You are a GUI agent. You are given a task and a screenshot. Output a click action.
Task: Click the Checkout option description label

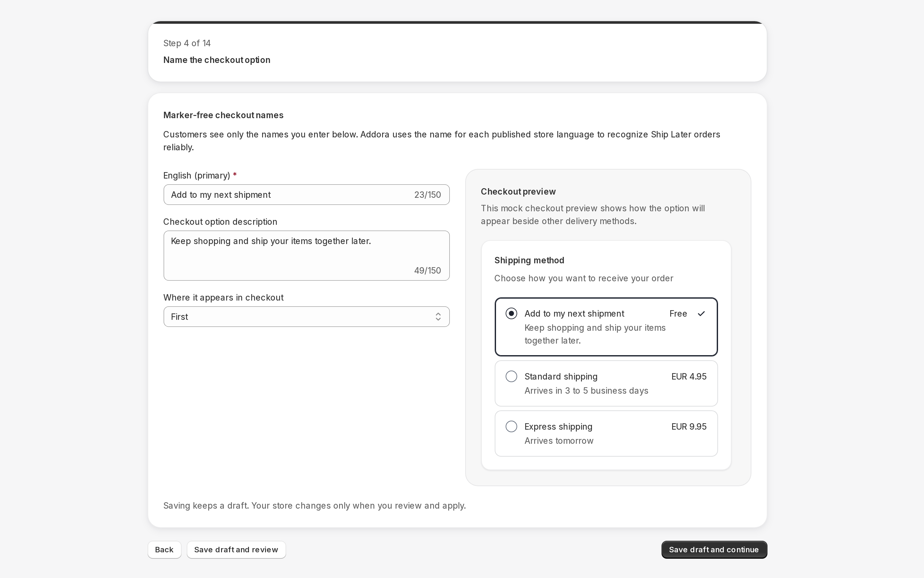tap(220, 222)
